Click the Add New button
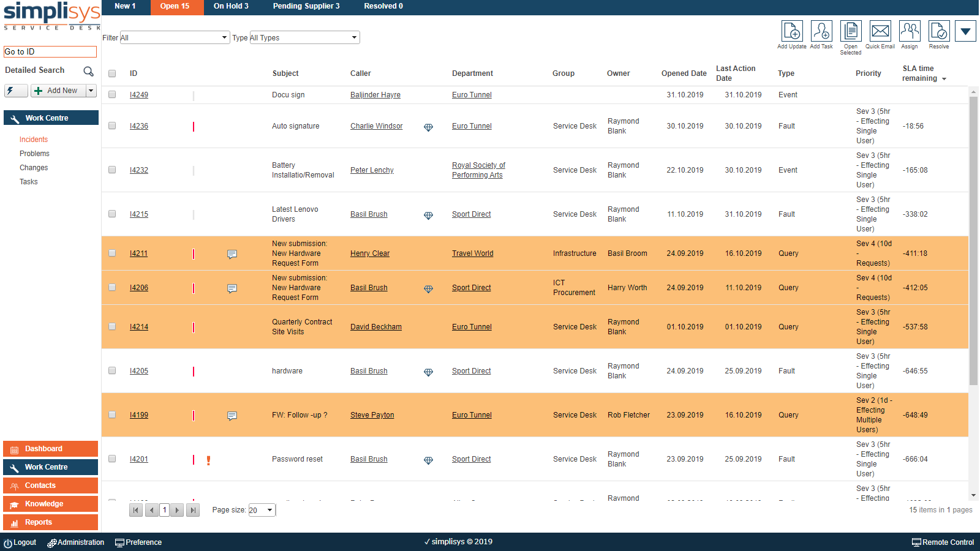Image resolution: width=980 pixels, height=551 pixels. click(x=58, y=91)
